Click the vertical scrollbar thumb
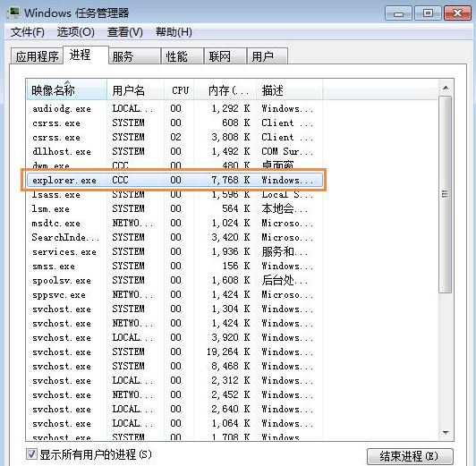The width and height of the screenshot is (476, 466). (446, 194)
